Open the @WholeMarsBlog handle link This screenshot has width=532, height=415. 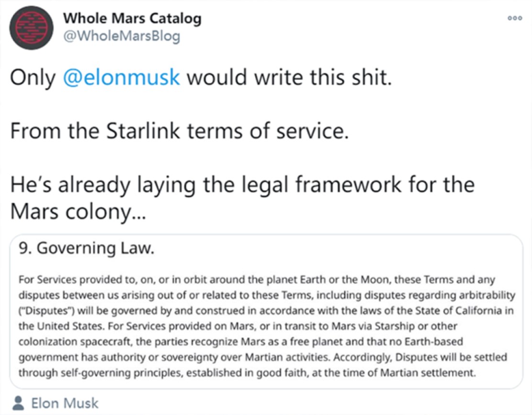(122, 35)
